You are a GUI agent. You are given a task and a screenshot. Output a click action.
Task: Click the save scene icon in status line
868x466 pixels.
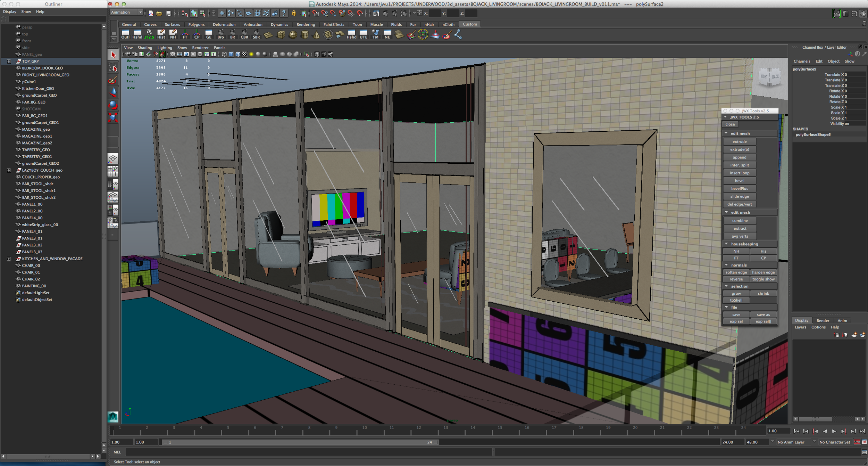tap(168, 13)
